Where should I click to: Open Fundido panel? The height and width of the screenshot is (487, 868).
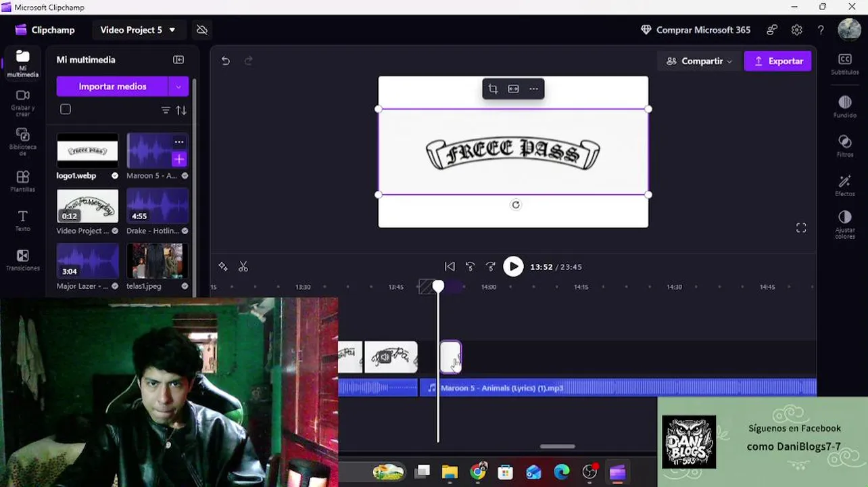(x=845, y=107)
